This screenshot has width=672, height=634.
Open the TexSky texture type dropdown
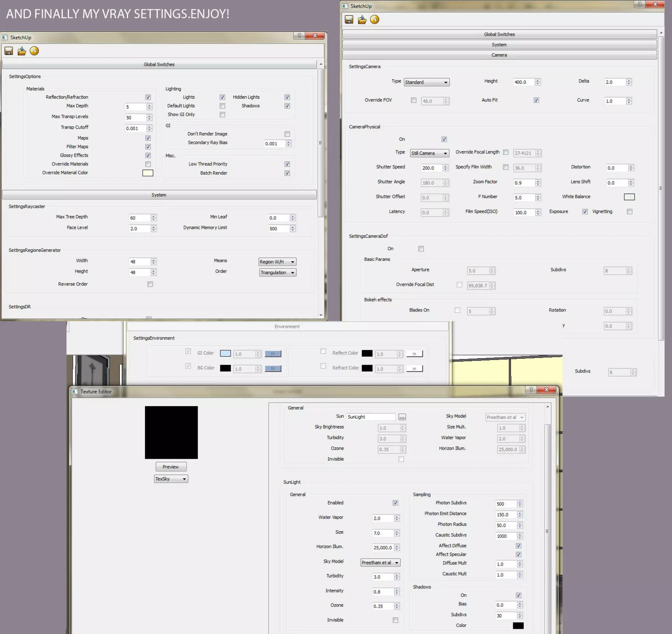pos(171,479)
